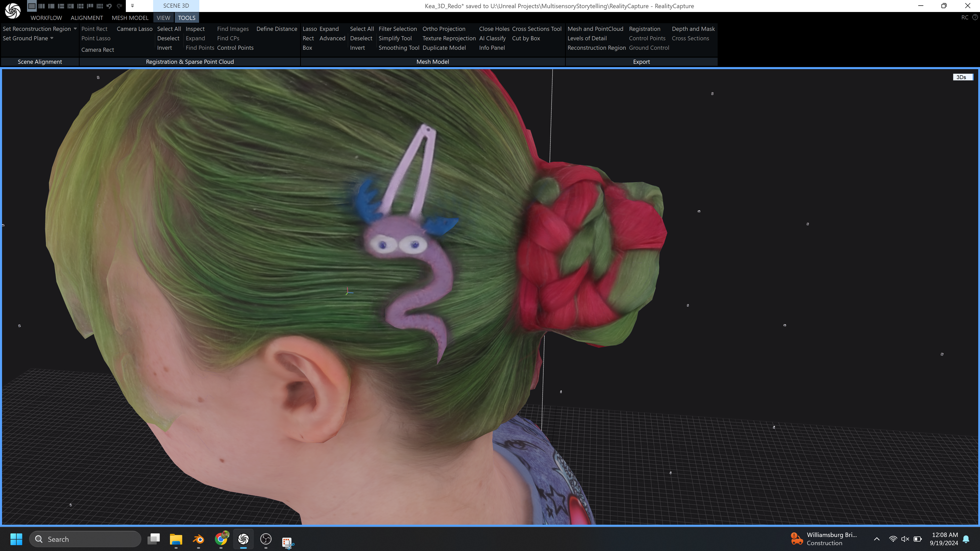Open the ALIGNMENT ribbon tab
This screenshot has width=980, height=551.
[x=87, y=18]
